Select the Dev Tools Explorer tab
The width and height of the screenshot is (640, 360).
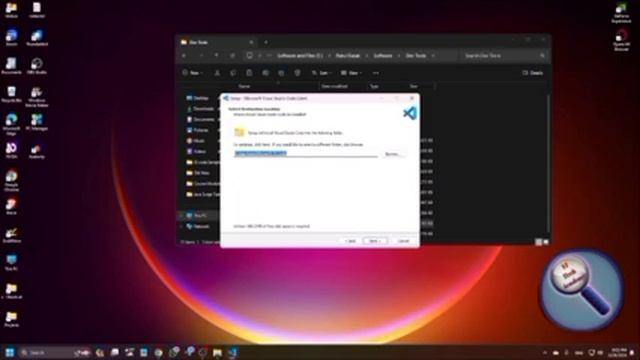217,42
